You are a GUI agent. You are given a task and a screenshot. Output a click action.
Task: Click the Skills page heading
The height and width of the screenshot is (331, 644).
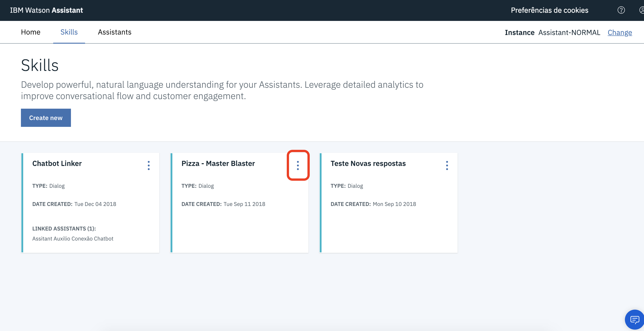click(40, 65)
